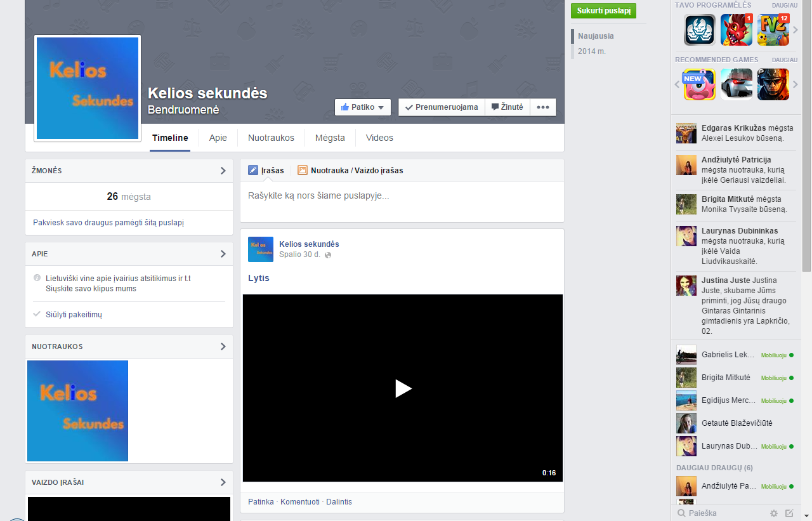
Task: Click the Kelios sekundės avatar on the post
Action: click(261, 249)
